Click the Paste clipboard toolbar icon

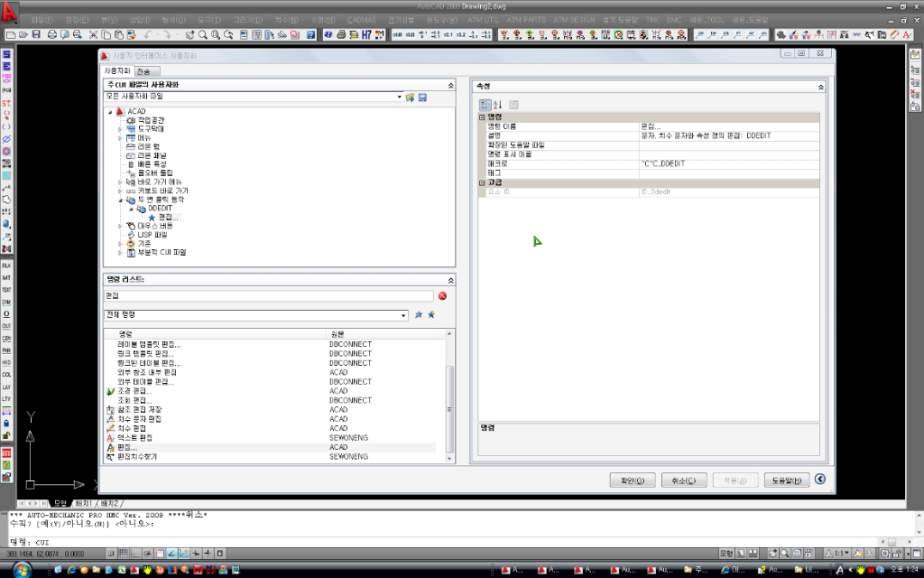click(x=118, y=35)
